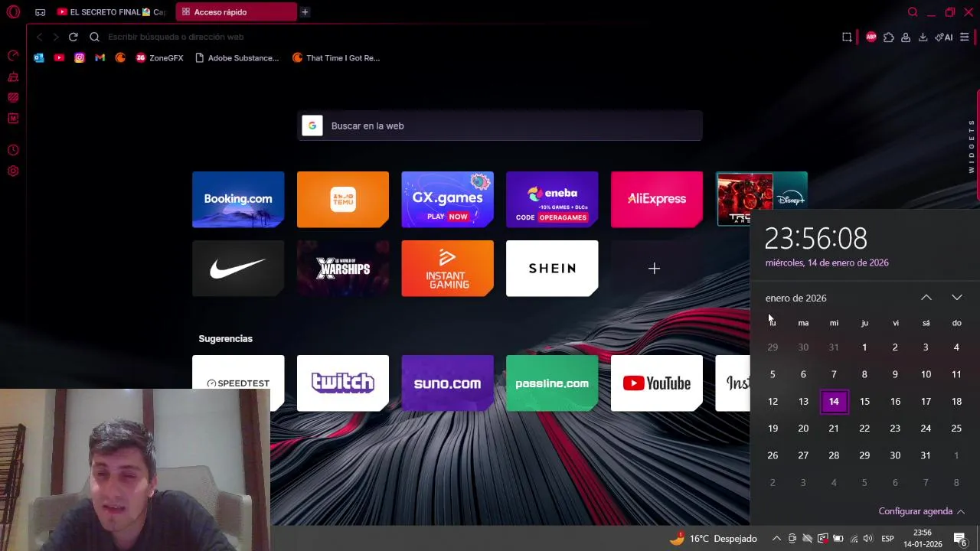
Task: Open Outlook bookmark icon
Action: pos(39,58)
